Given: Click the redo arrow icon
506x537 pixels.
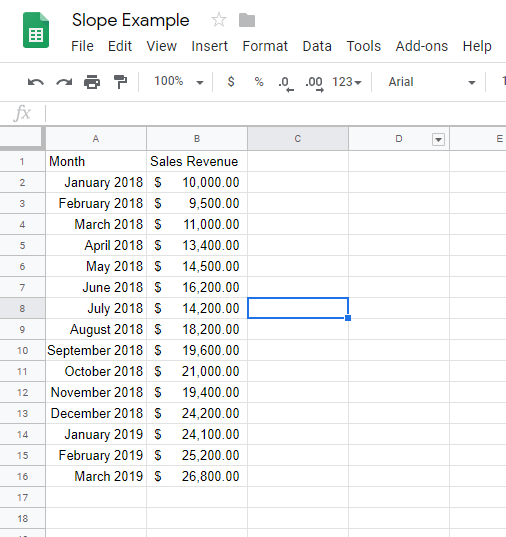Looking at the screenshot, I should pos(64,82).
